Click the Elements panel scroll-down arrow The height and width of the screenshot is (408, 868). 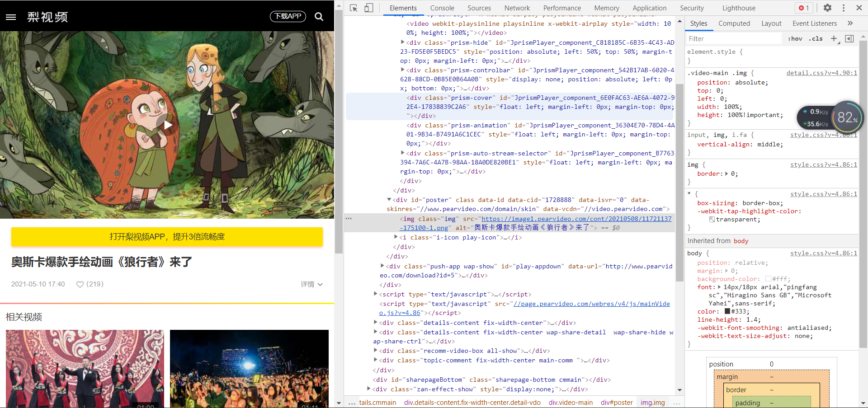[x=679, y=390]
